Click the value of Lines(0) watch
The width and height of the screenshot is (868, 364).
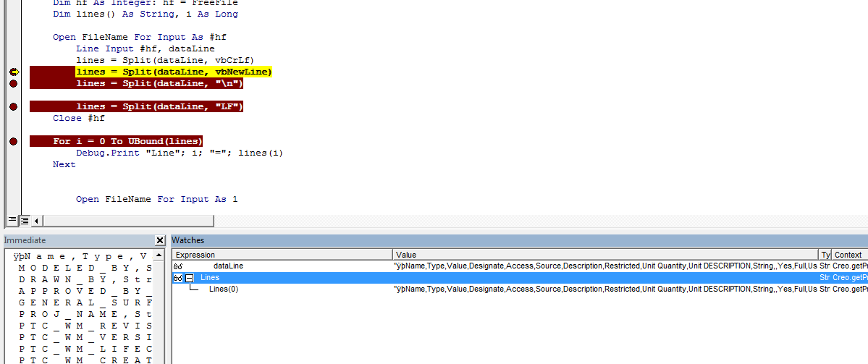(x=606, y=289)
